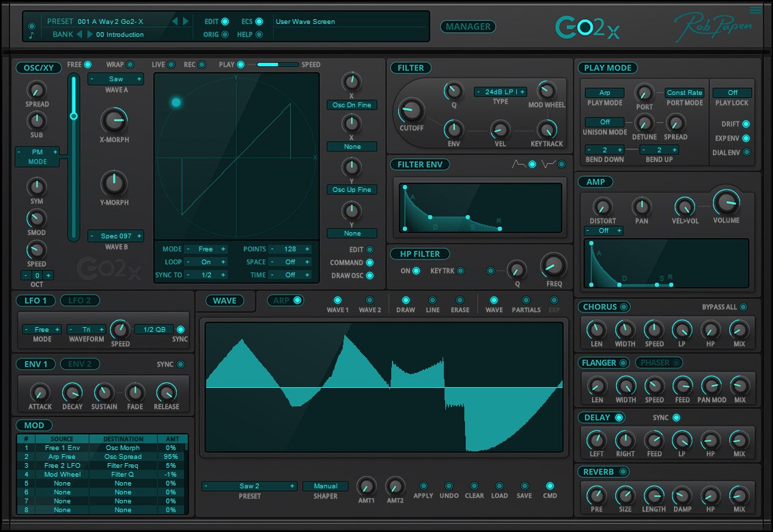Click LOAD in the wave editor
The width and height of the screenshot is (773, 532).
point(499,486)
